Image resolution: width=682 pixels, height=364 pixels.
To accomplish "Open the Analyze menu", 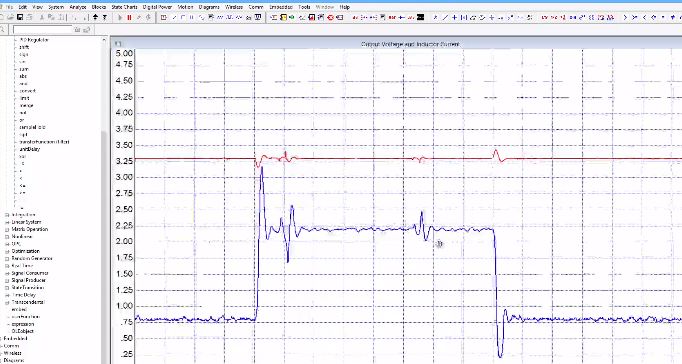I will coord(78,7).
